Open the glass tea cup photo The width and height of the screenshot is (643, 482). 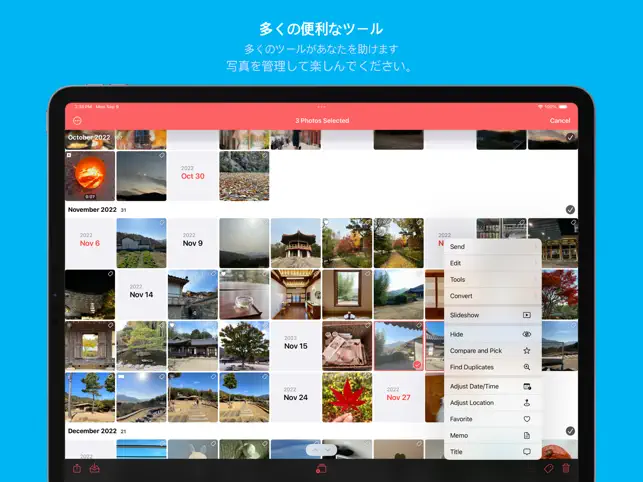[244, 294]
